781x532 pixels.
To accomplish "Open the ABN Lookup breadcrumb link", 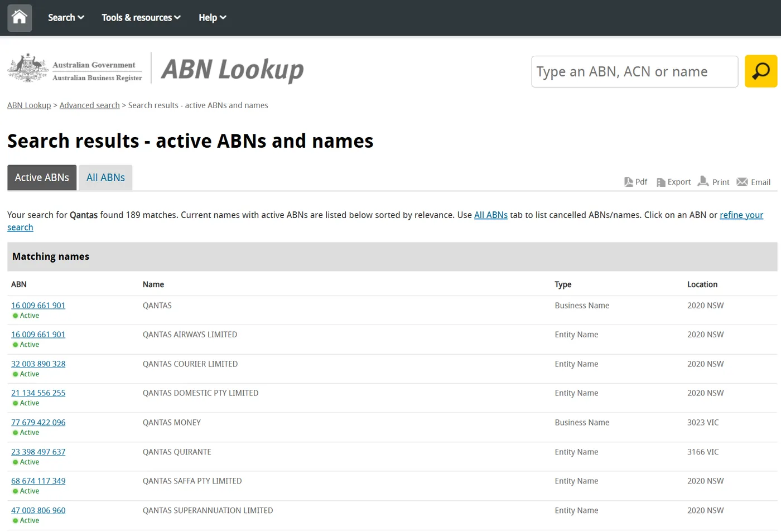I will coord(29,105).
